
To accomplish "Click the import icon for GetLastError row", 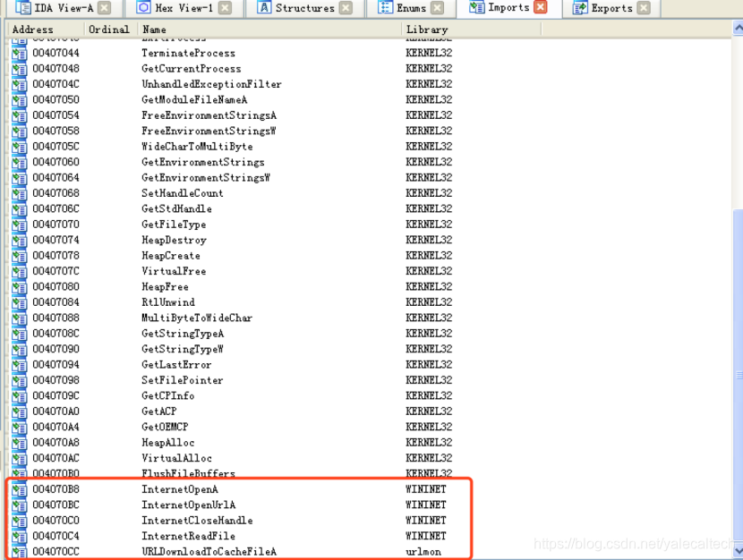I will (x=20, y=365).
